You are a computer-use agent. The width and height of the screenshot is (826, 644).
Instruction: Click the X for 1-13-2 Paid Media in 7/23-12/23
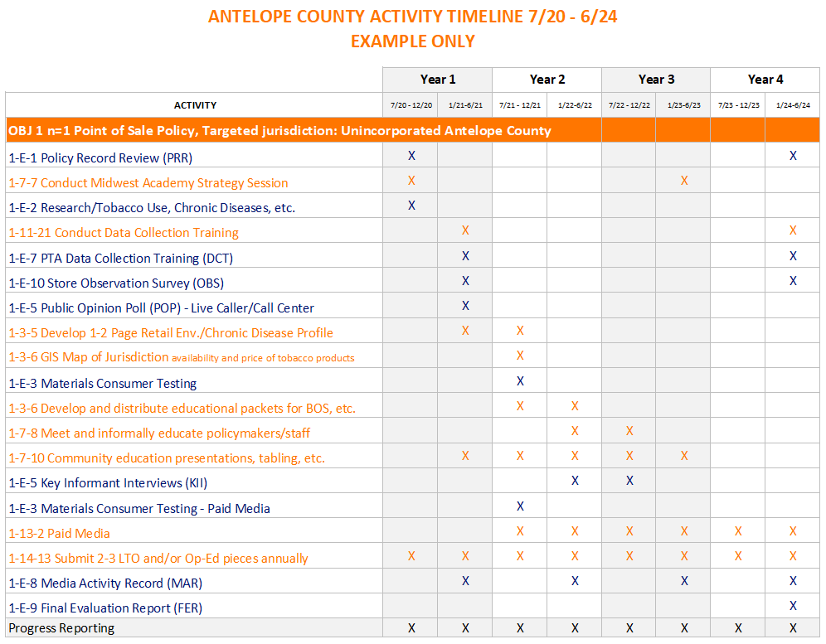point(738,531)
